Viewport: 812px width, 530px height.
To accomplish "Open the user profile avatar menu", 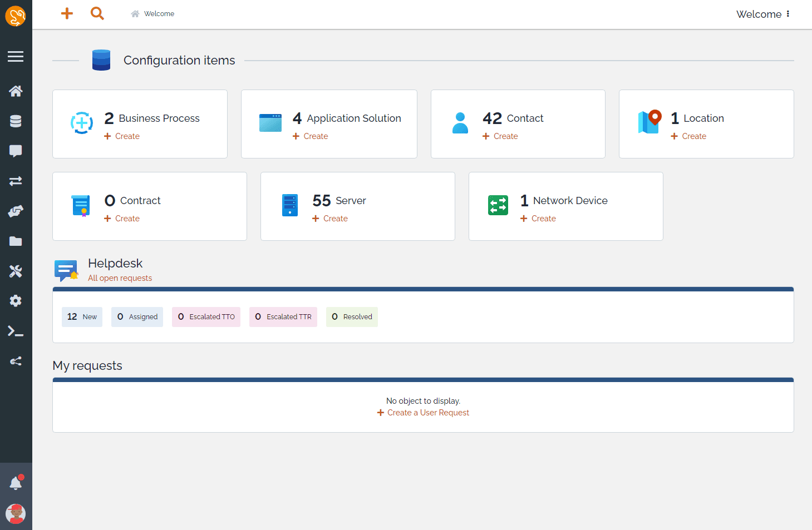I will pos(16,514).
